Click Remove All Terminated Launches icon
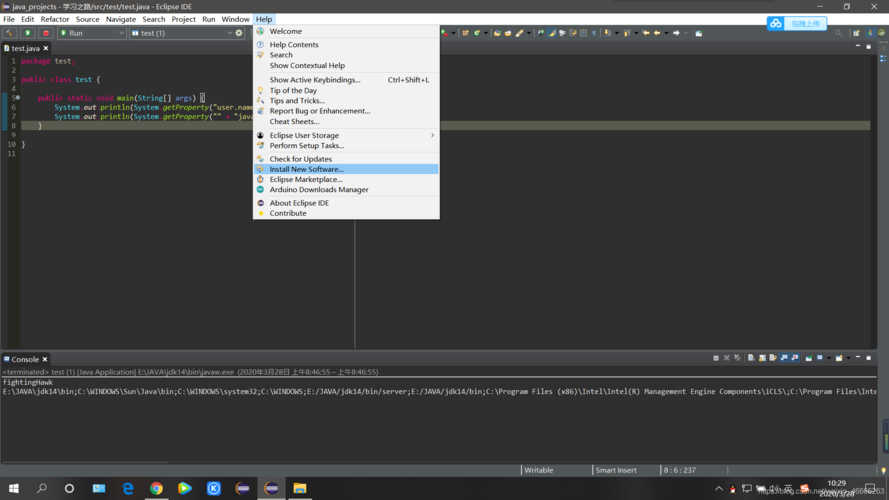 tap(737, 358)
